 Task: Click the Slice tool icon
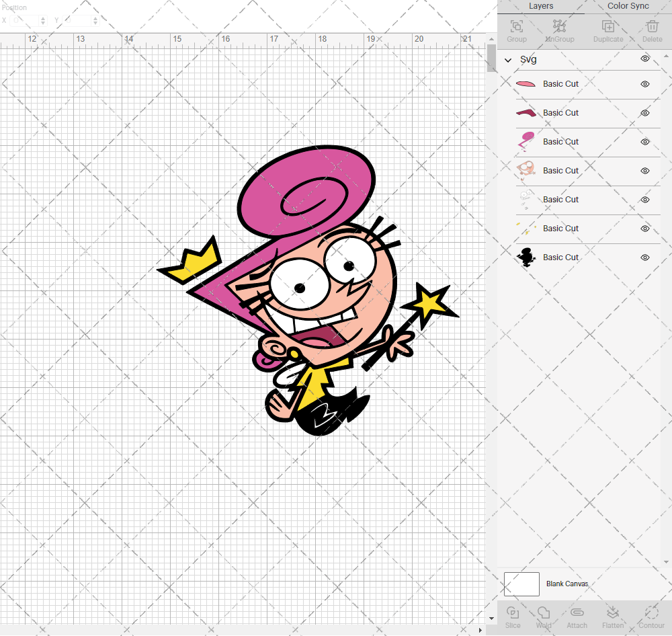click(513, 612)
